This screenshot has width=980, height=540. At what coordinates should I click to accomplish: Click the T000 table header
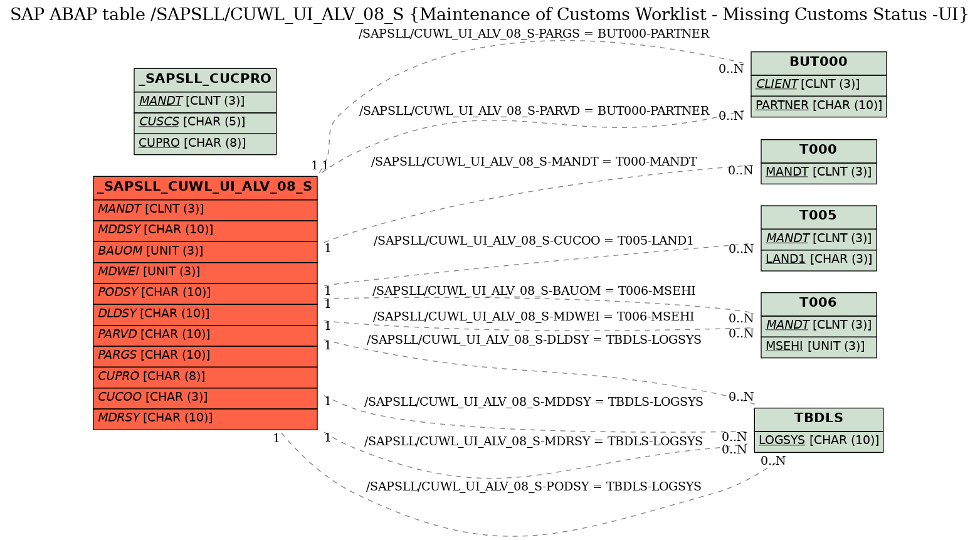[x=818, y=151]
